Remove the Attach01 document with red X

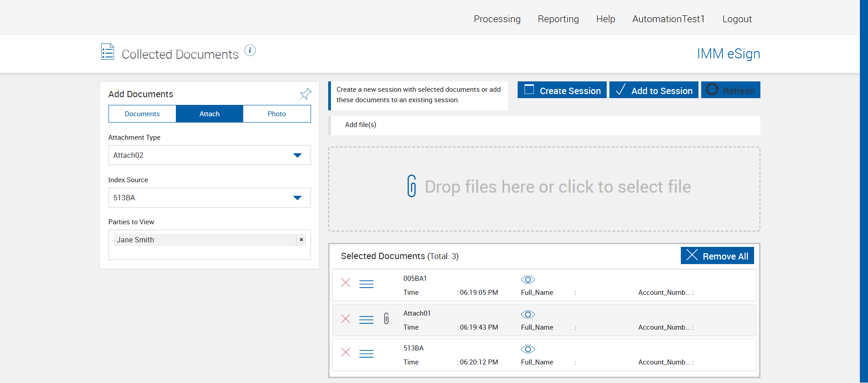point(345,319)
